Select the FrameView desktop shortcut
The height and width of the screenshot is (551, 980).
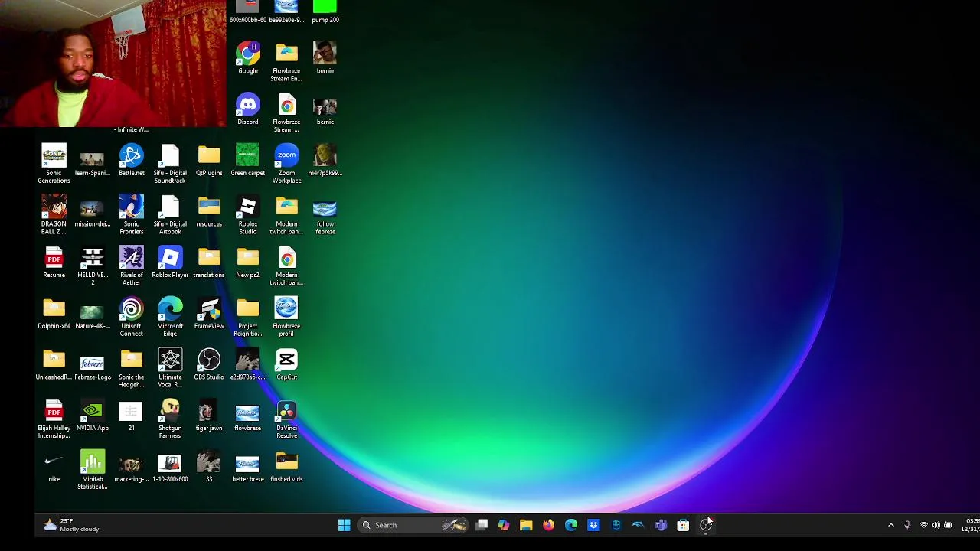209,313
